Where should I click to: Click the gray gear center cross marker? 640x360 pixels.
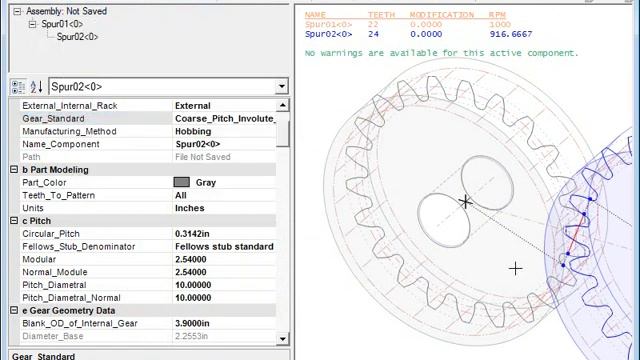pyautogui.click(x=465, y=201)
